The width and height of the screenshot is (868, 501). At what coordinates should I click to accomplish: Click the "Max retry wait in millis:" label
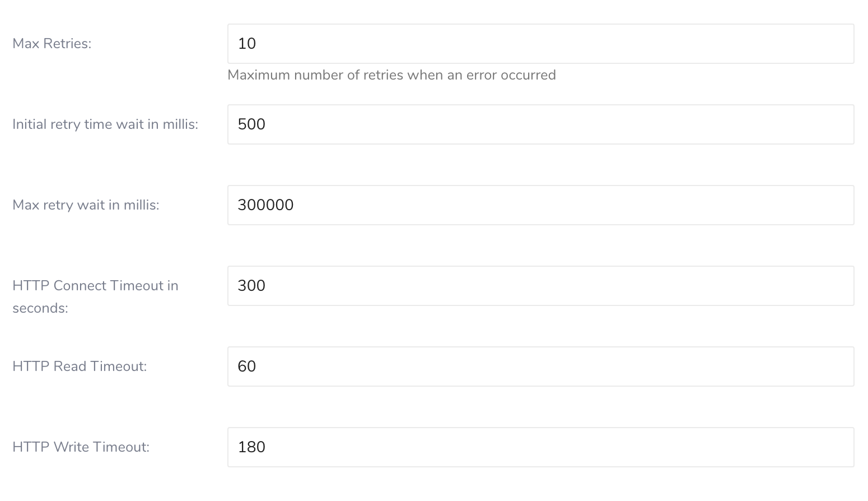coord(86,205)
